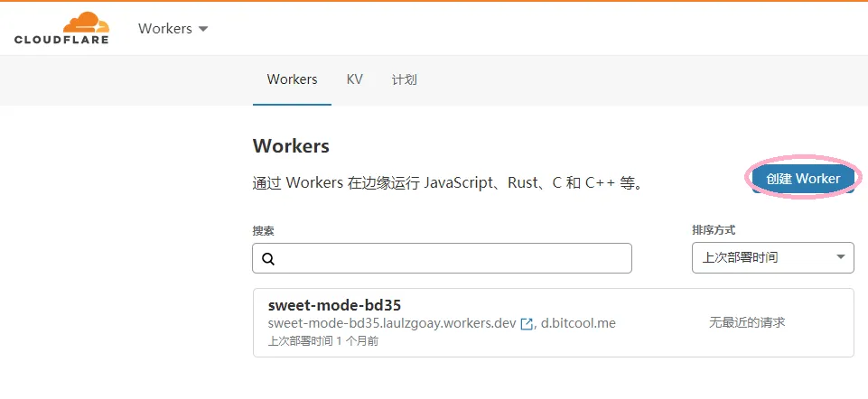Switch to the KV tab
This screenshot has width=868, height=399.
point(354,79)
